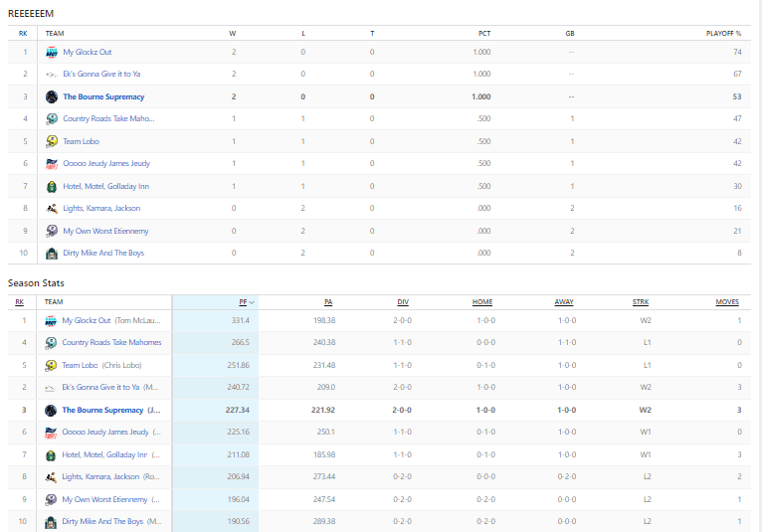Sort Season Stats by MOVES column

pyautogui.click(x=727, y=302)
